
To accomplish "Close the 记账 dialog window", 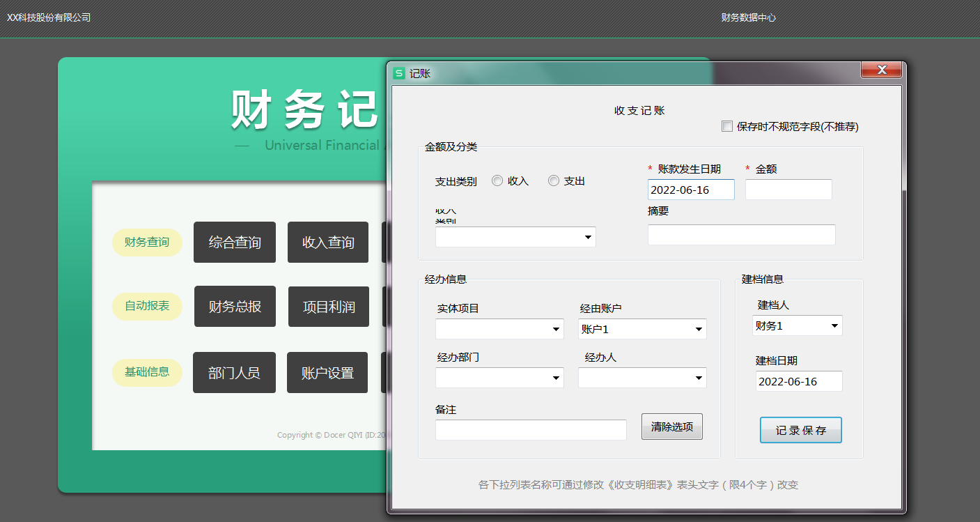I will coord(881,70).
